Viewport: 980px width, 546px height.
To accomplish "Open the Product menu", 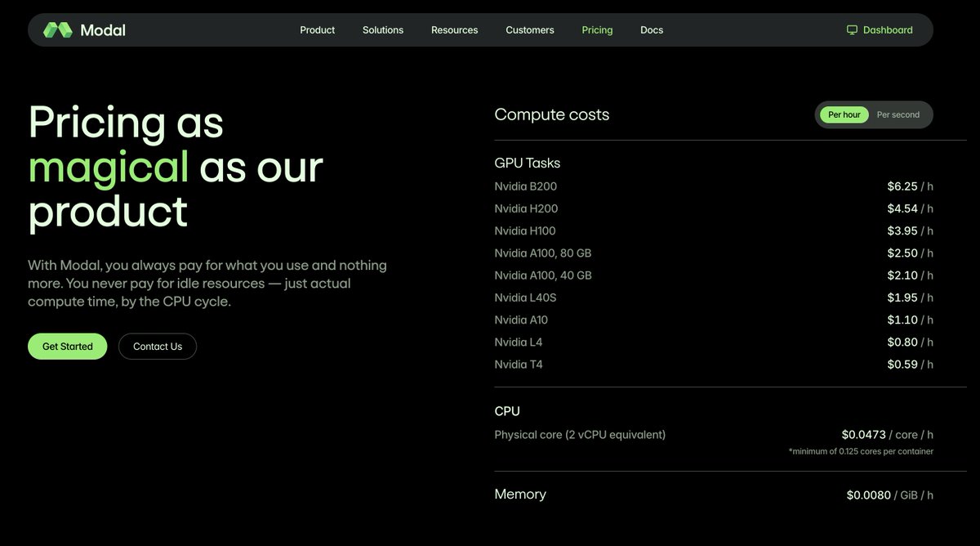I will [317, 30].
